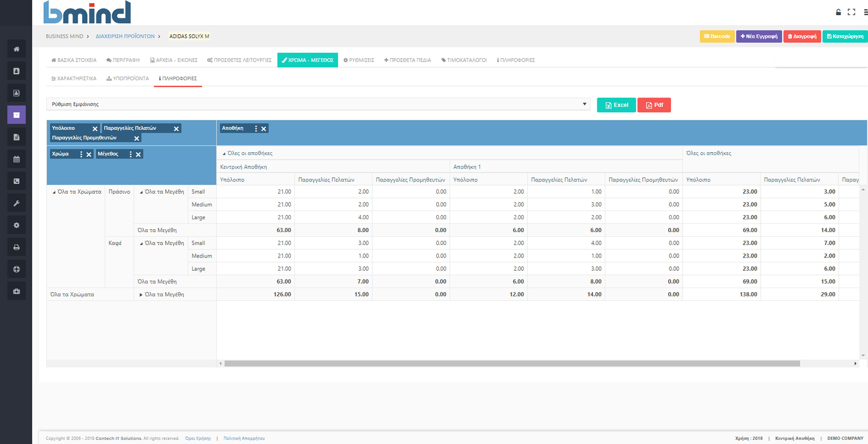
Task: Collapse the Όλες οι αποθήκες column group
Action: (x=224, y=154)
